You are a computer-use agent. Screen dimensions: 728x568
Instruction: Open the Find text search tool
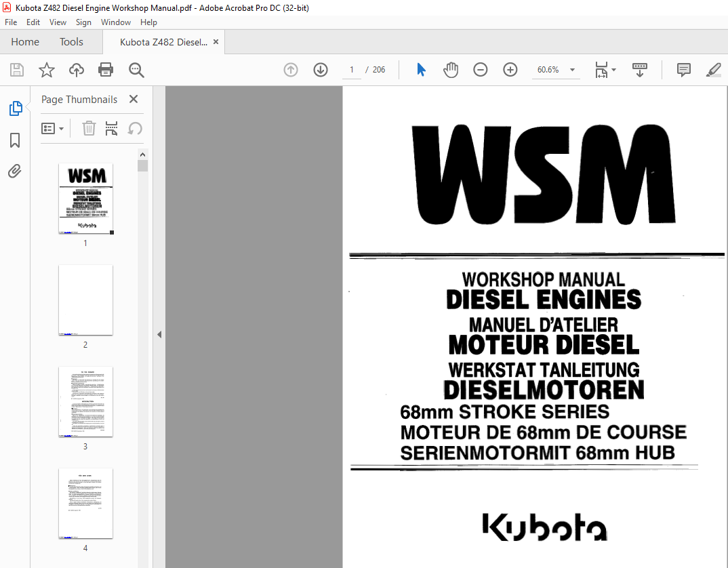[x=136, y=70]
